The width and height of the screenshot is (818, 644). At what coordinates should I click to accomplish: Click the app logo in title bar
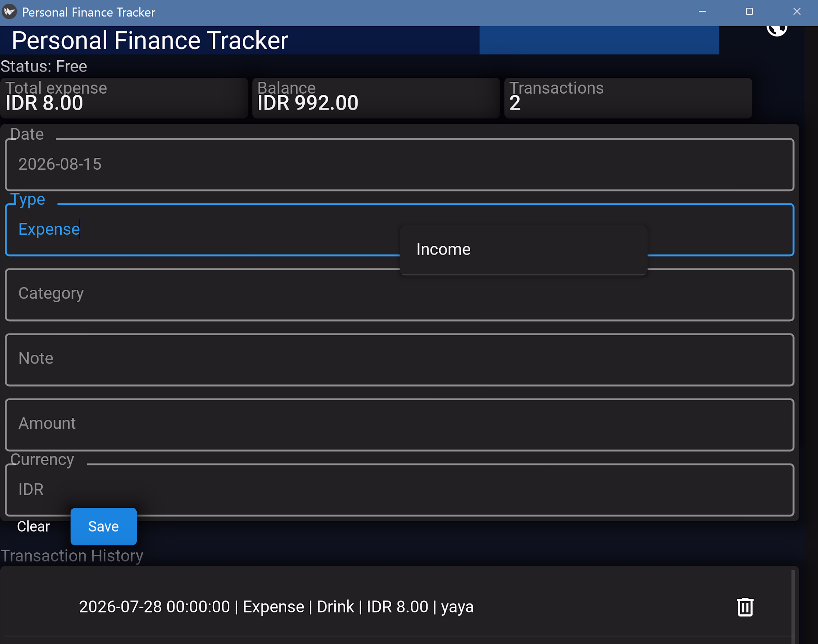point(10,12)
